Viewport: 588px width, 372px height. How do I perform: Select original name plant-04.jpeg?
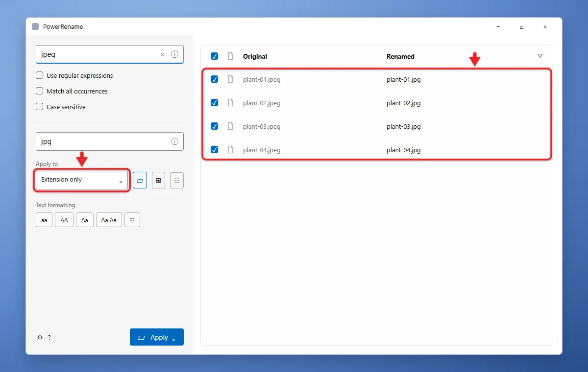[x=262, y=150]
